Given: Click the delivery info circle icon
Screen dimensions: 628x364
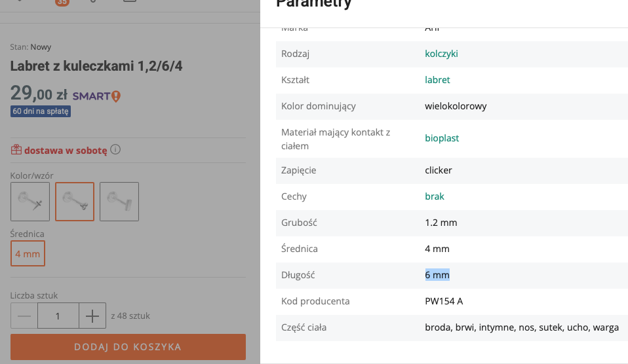Looking at the screenshot, I should [115, 150].
